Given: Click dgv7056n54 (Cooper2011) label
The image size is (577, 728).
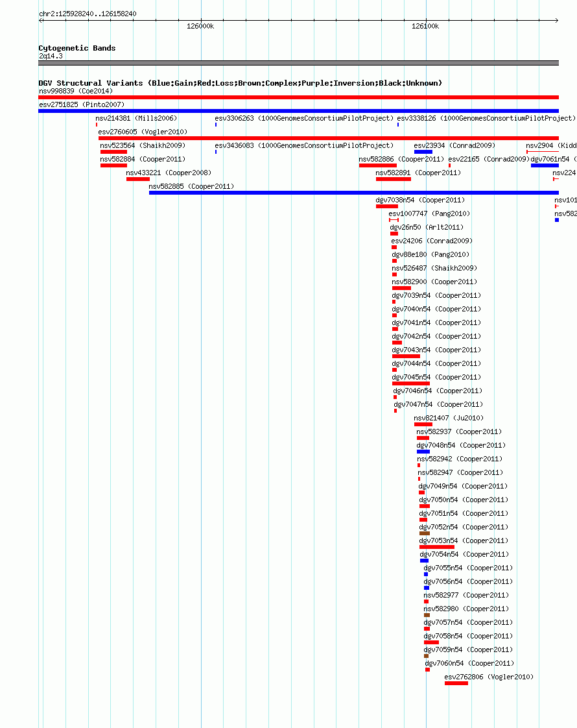Looking at the screenshot, I should (468, 581).
